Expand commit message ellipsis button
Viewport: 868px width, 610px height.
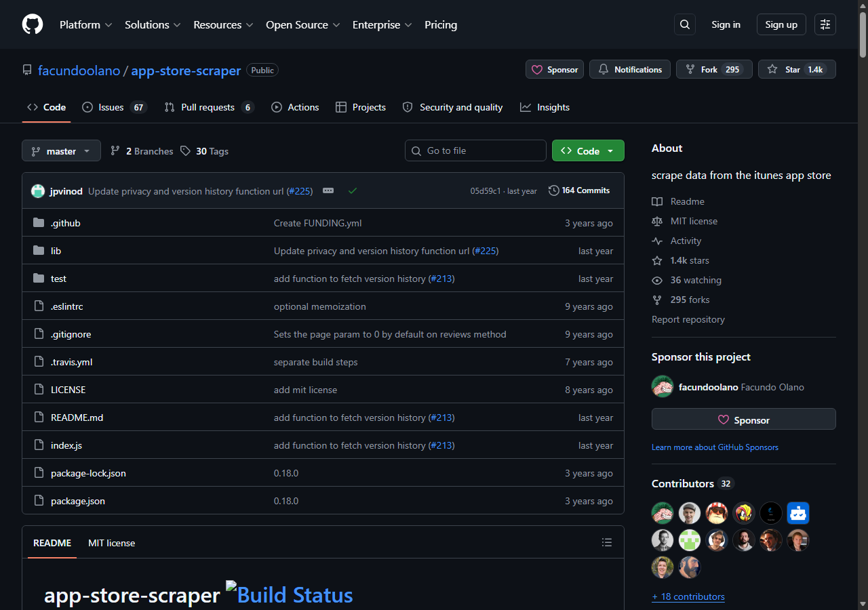(328, 190)
